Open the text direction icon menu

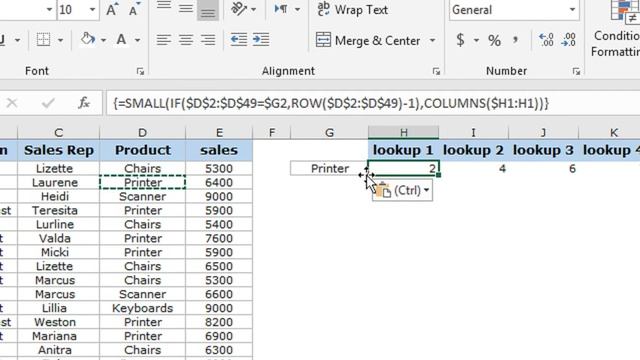coord(281,9)
